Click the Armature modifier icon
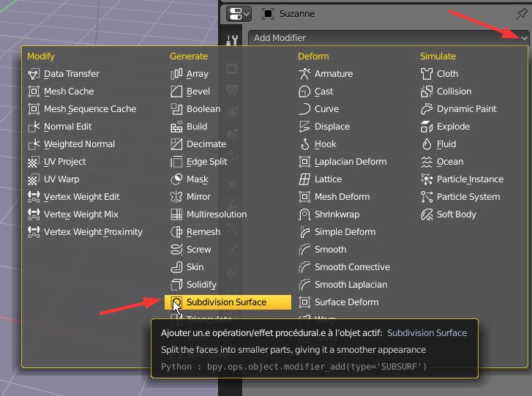Image resolution: width=532 pixels, height=396 pixels. point(304,74)
